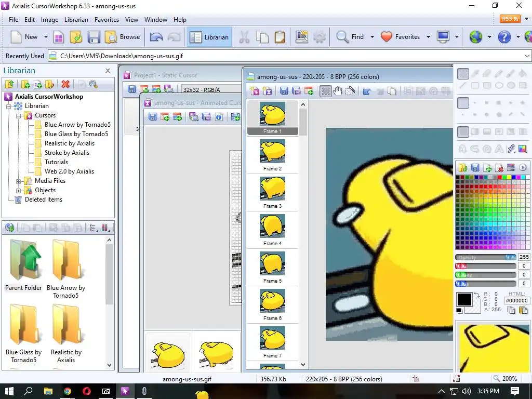This screenshot has width=532, height=399.
Task: Click the search magnifier in Librarian toolbar
Action: tap(94, 84)
